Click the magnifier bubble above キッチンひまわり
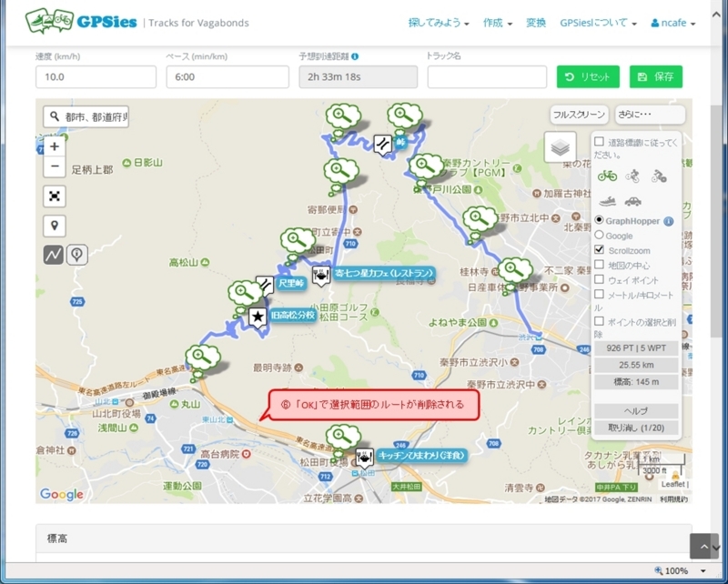The image size is (728, 584). 343,438
